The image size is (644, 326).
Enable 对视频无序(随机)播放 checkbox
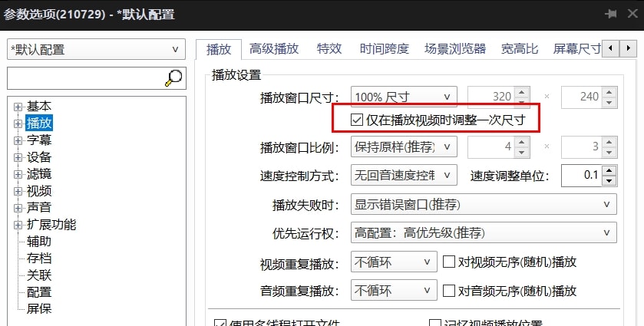448,262
